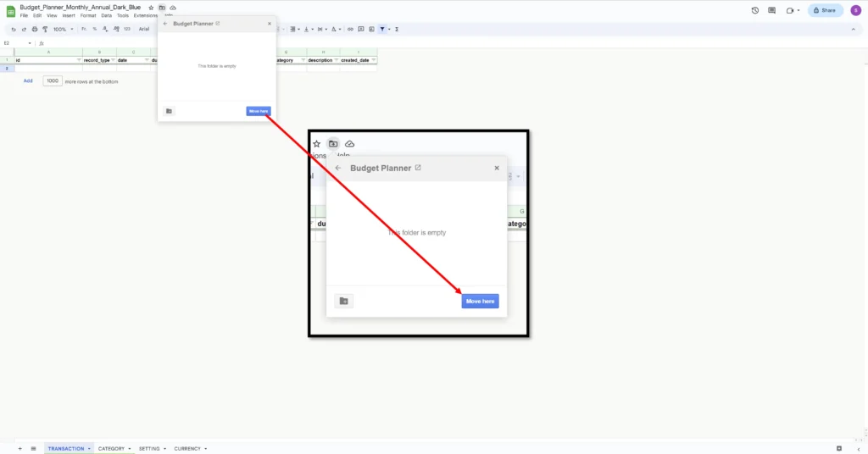Click the Share button

coord(825,10)
